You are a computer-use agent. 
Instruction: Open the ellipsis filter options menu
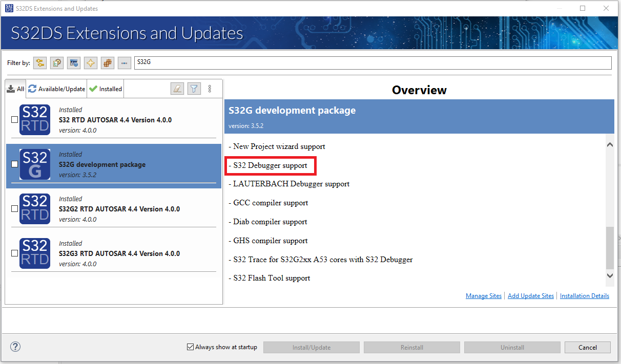(124, 62)
